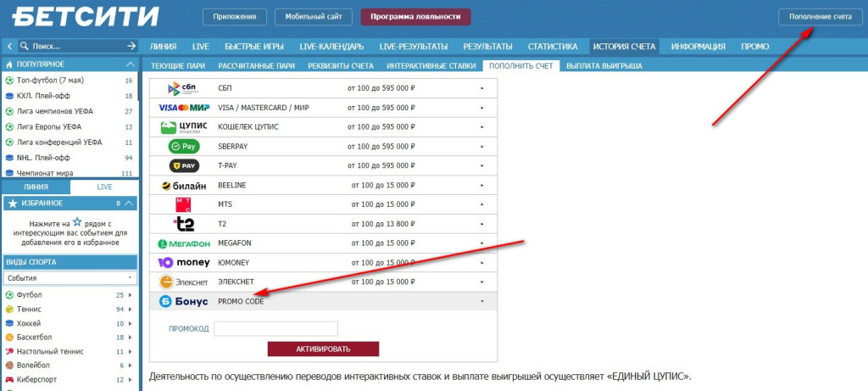Click the Хоккей puck icon

(9, 323)
